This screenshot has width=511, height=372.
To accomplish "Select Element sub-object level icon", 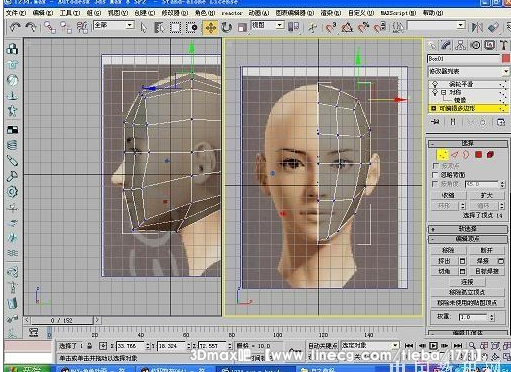I will point(490,154).
